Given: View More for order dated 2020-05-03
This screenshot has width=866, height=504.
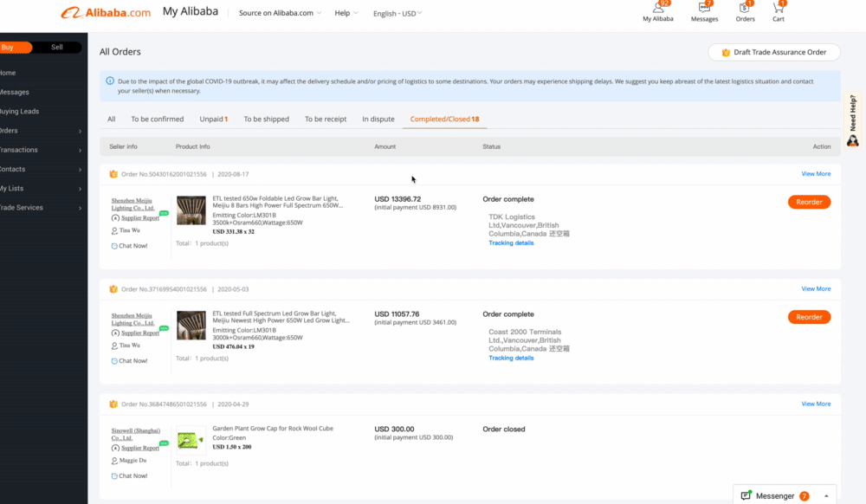Looking at the screenshot, I should [816, 289].
